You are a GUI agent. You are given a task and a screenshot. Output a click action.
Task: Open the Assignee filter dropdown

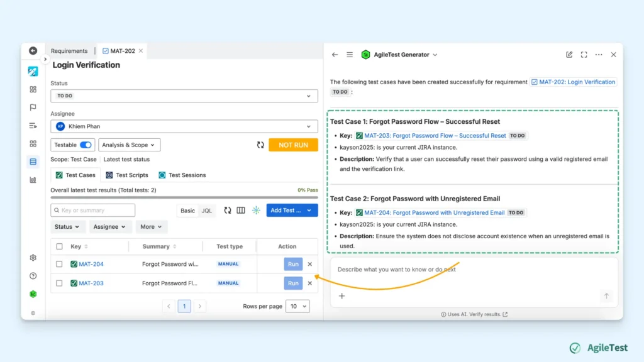[109, 226]
